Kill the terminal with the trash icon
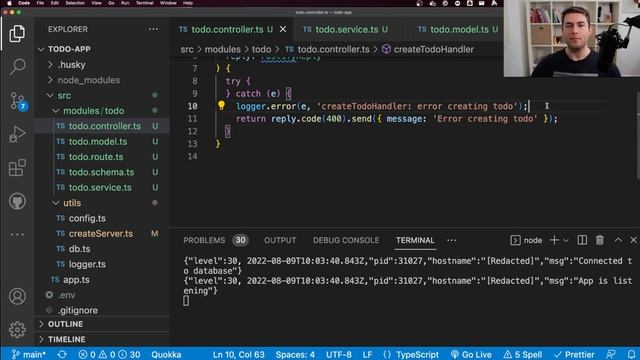Screen dimensions: 640x360 tap(600, 240)
